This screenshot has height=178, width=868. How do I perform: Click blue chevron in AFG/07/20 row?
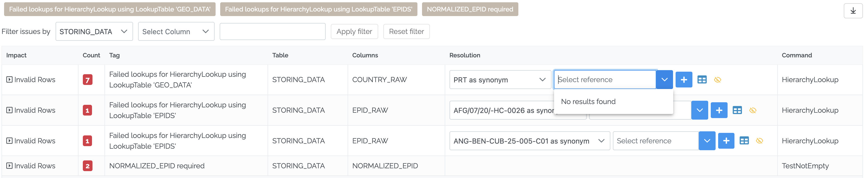700,110
